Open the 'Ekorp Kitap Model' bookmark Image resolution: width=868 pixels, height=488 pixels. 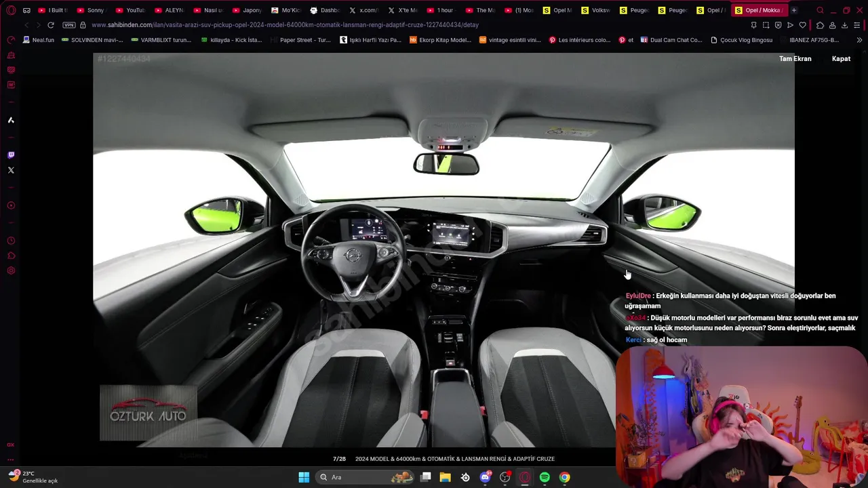[x=440, y=40]
